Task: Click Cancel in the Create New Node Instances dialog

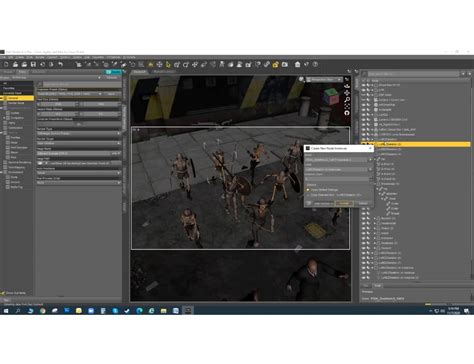Action: (363, 203)
